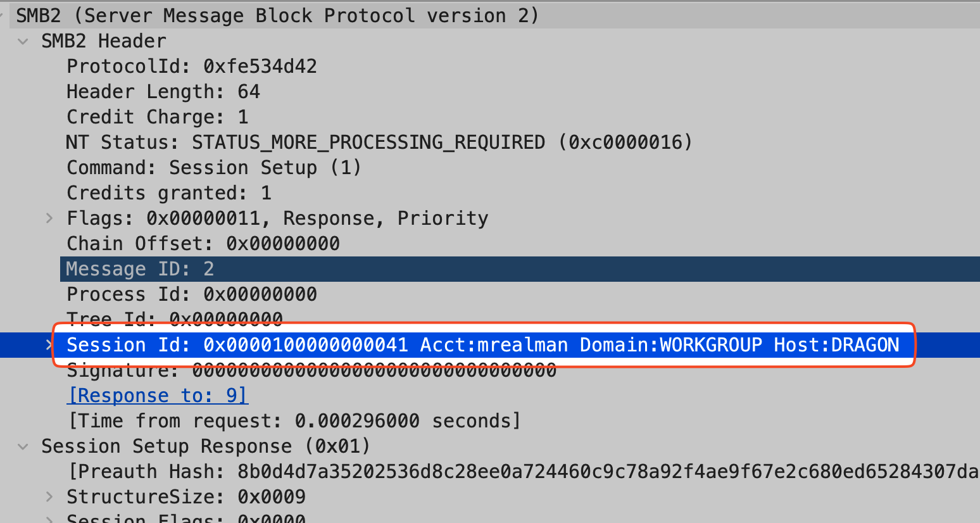Collapse the Session Setup Response section
The height and width of the screenshot is (523, 980).
coord(23,447)
